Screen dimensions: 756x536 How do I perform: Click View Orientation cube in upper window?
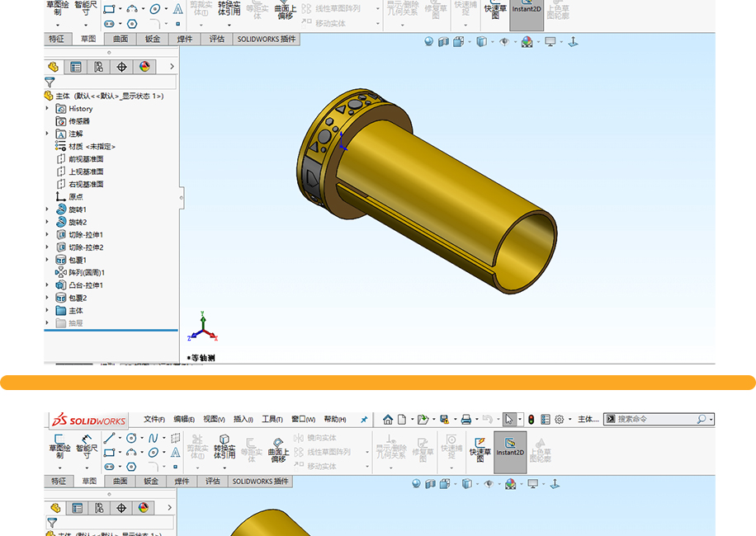tap(458, 42)
